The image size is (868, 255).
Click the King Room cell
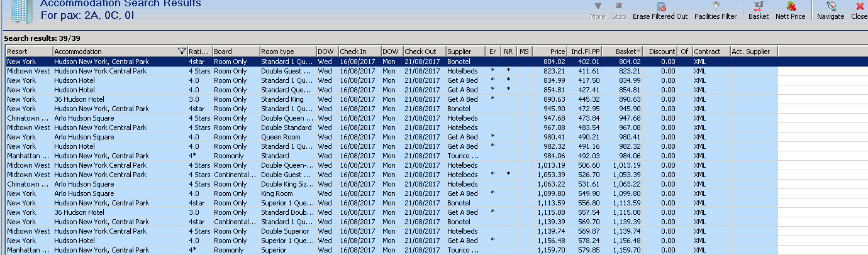click(288, 193)
